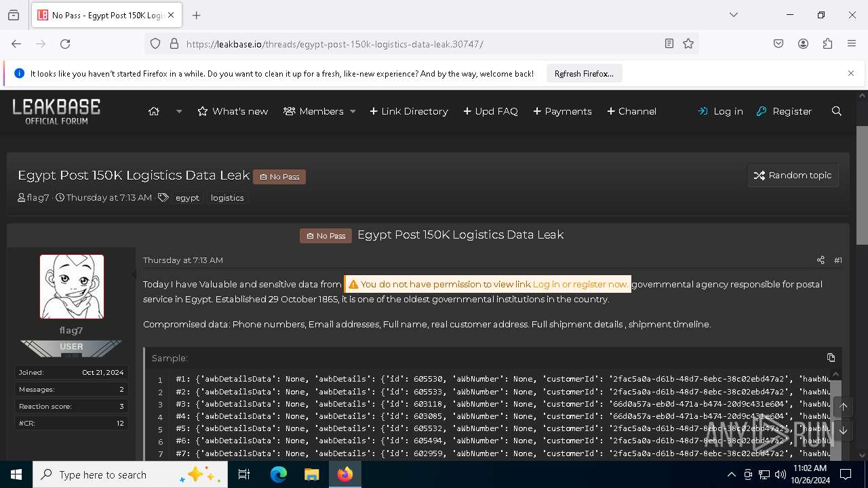Open the Pocket save button
Viewport: 868px width, 488px height.
coord(778,43)
